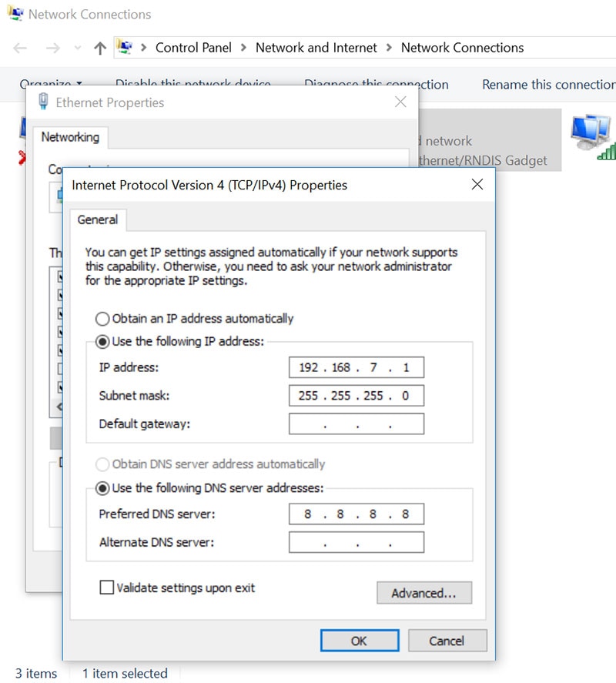Close the Ethernet Properties window

pos(400,102)
